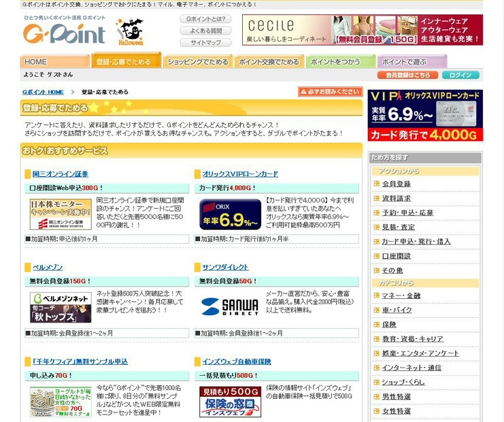
Task: Click the Cecile banner advertisement
Action: point(363,30)
